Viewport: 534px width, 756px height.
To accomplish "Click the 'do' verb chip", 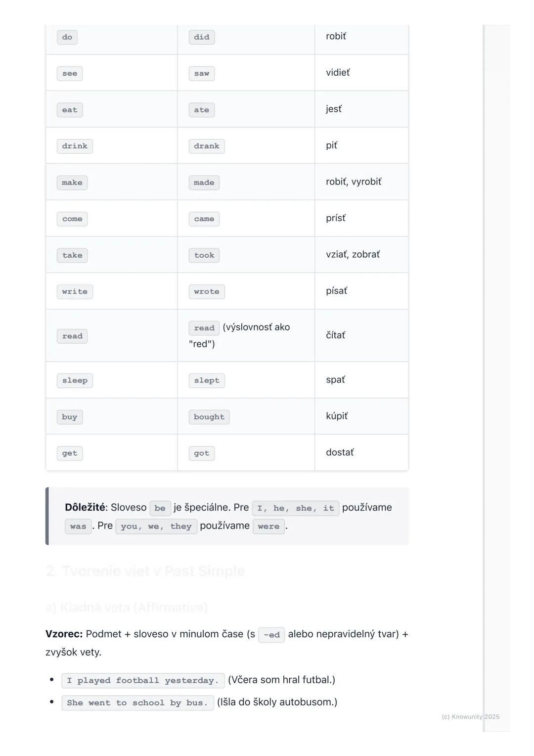I will [67, 37].
